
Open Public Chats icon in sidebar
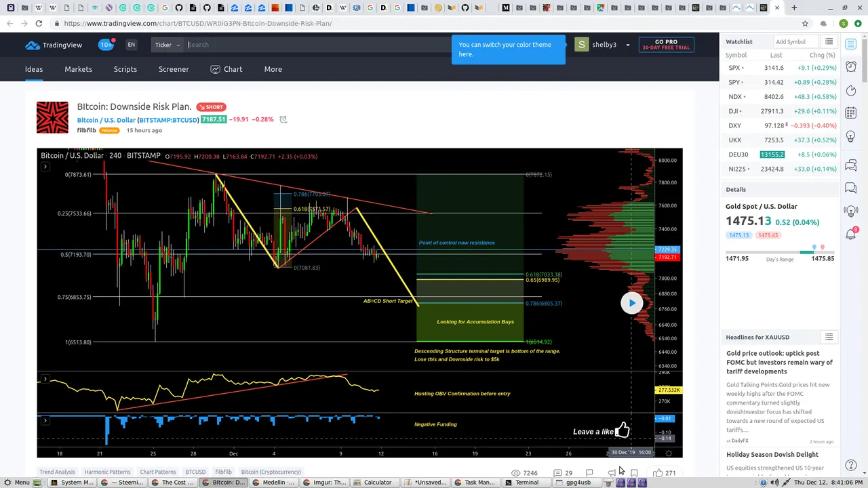(x=851, y=165)
